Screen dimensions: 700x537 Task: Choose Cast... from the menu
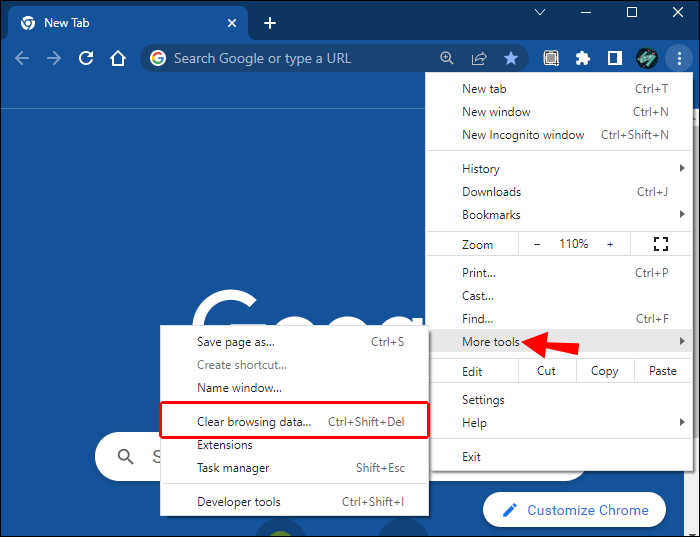(560, 296)
